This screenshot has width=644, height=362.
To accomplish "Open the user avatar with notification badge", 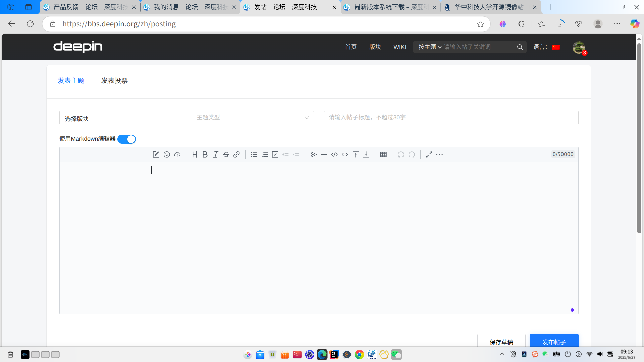I will 579,48.
